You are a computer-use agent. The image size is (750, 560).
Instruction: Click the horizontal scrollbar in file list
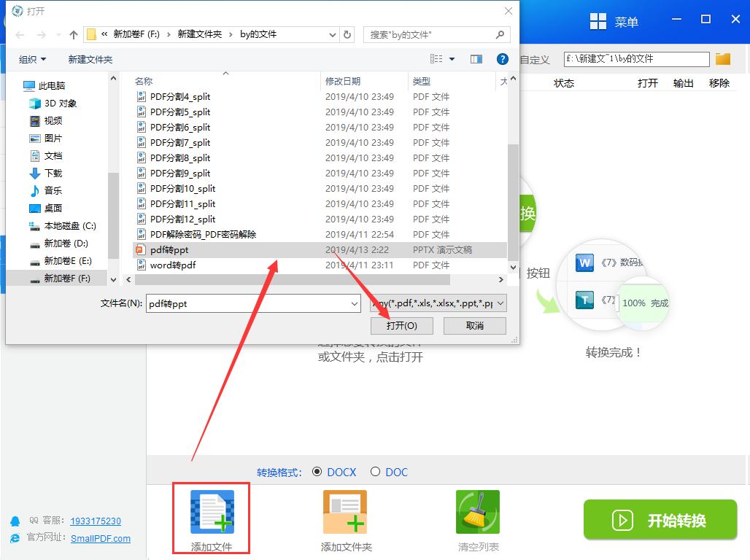coord(292,279)
